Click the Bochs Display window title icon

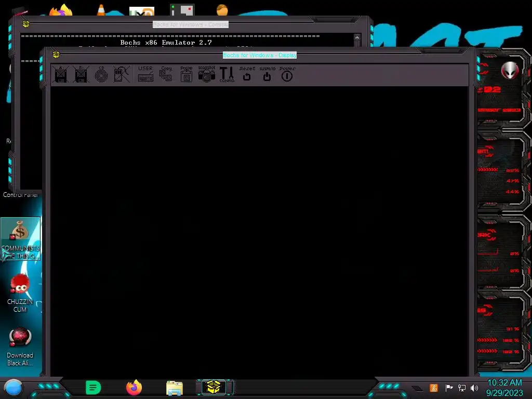56,55
